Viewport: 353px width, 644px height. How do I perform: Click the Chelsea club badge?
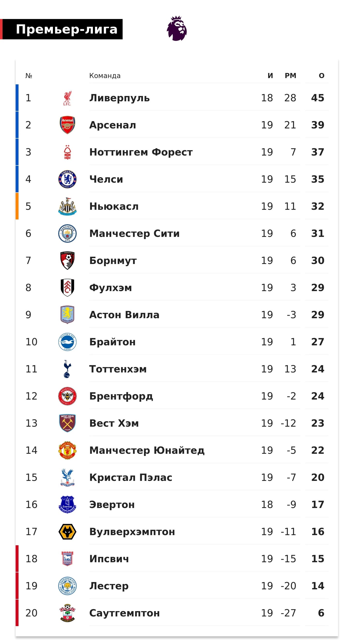[x=67, y=179]
